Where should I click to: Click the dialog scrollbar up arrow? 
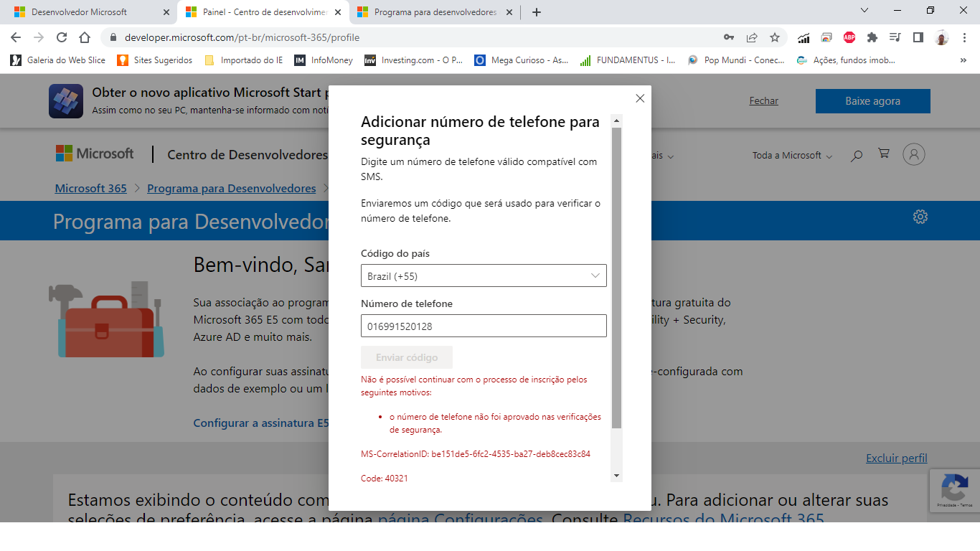click(616, 121)
